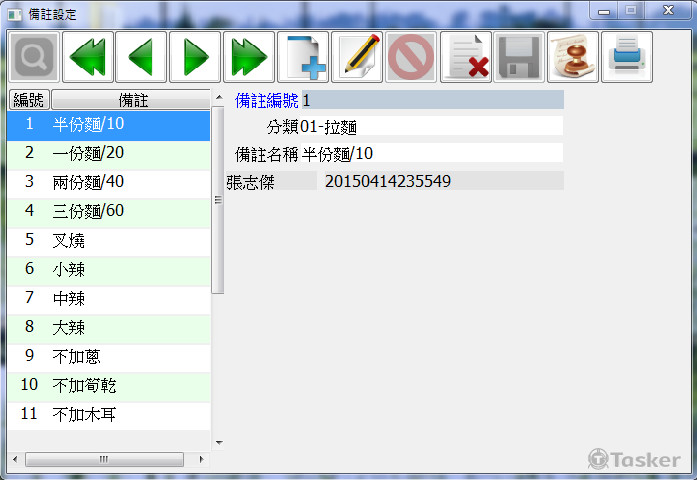Click down arrow of vertical list scrollbar
The width and height of the screenshot is (697, 480).
pos(219,442)
